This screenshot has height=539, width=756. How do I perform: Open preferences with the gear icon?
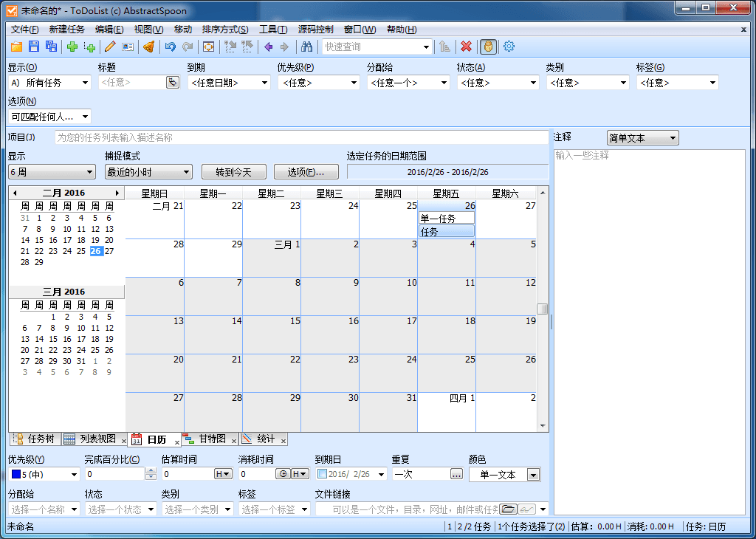tap(509, 47)
